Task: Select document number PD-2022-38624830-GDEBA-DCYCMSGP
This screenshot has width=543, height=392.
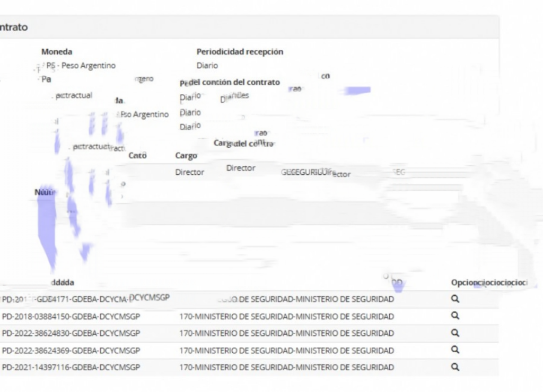Action: [x=71, y=333]
